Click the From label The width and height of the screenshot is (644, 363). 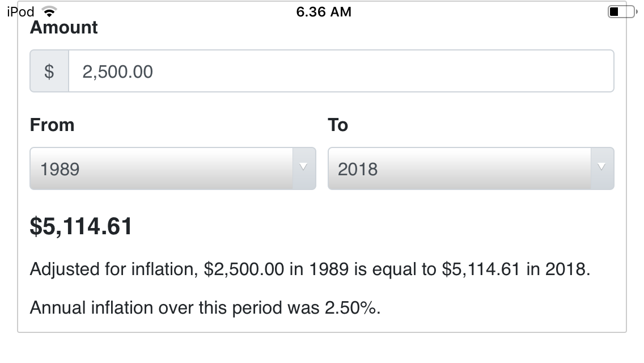pos(52,125)
